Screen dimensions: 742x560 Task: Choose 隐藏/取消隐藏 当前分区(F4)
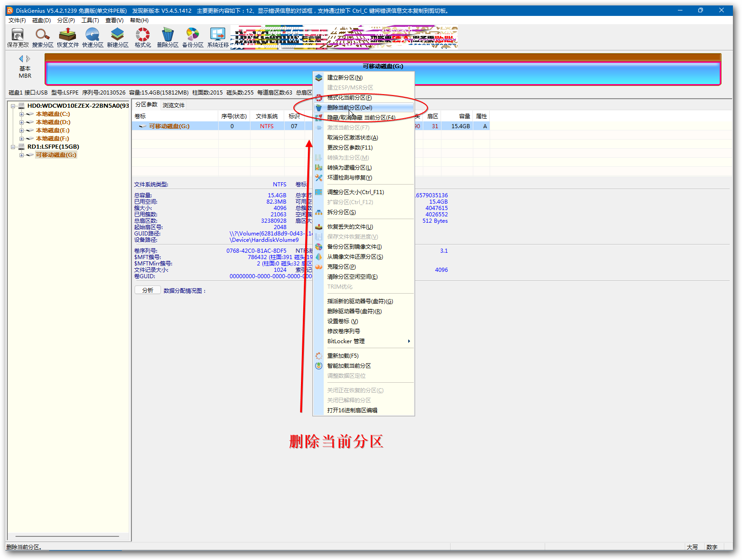pos(364,118)
